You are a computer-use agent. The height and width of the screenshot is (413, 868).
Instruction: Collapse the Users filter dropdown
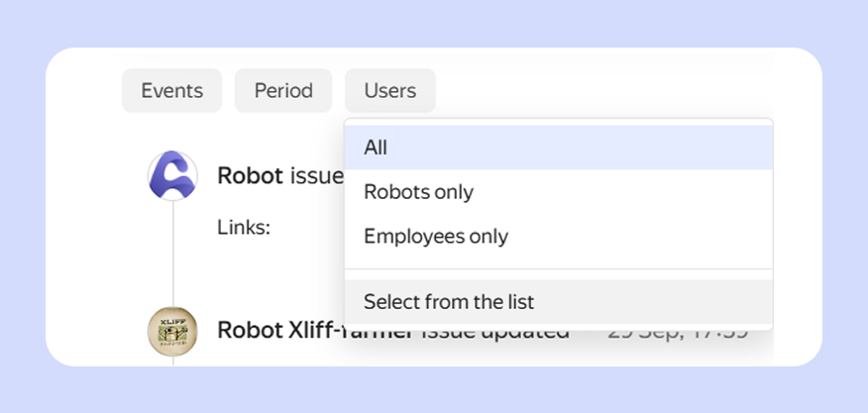pos(389,91)
